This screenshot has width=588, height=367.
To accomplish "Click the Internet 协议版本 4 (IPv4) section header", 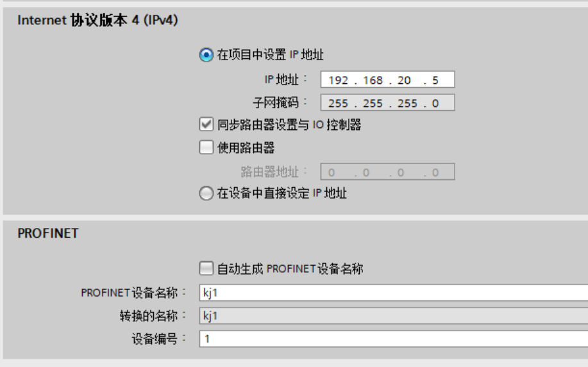I will click(x=97, y=20).
